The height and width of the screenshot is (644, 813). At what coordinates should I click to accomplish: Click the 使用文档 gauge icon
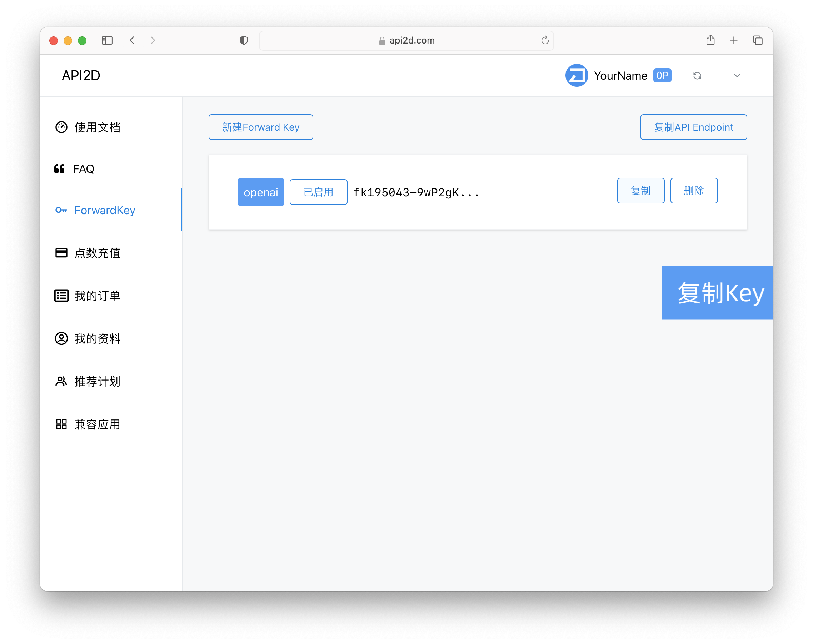click(x=61, y=127)
